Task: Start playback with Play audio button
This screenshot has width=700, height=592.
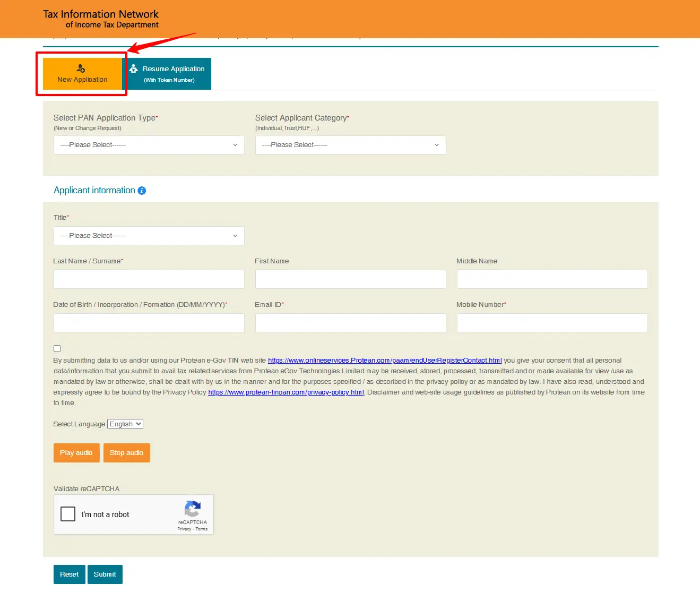Action: (76, 453)
